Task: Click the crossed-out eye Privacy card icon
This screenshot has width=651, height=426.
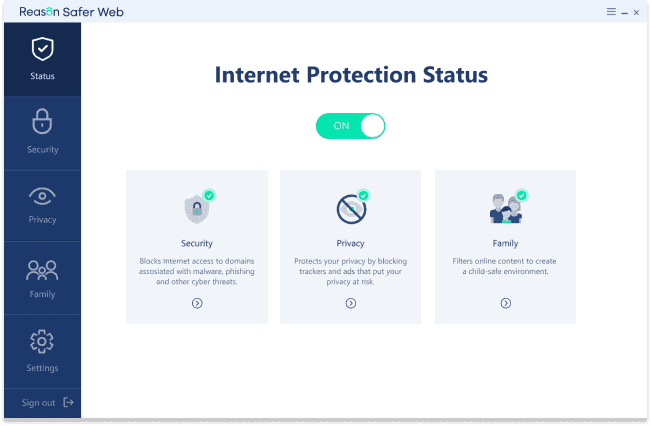Action: 351,209
